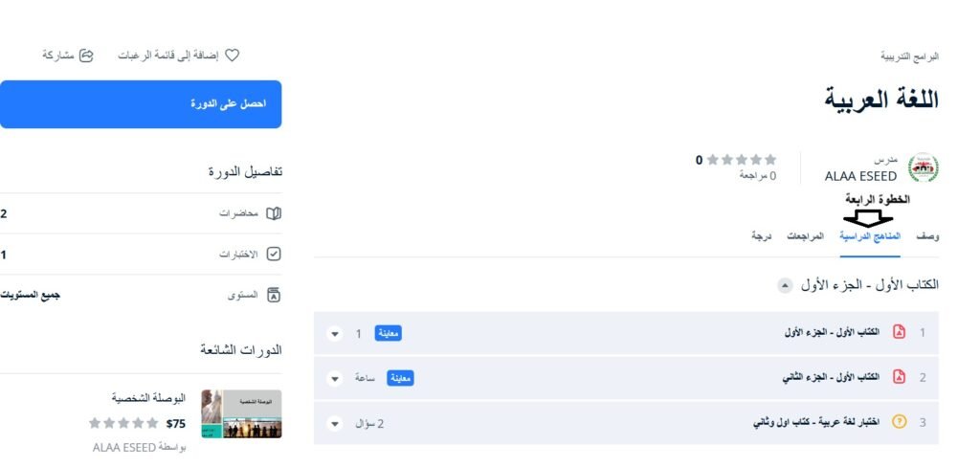Screen dimensions: 980x467
Task: Click the share icon next to مشاركة
Action: pyautogui.click(x=86, y=56)
